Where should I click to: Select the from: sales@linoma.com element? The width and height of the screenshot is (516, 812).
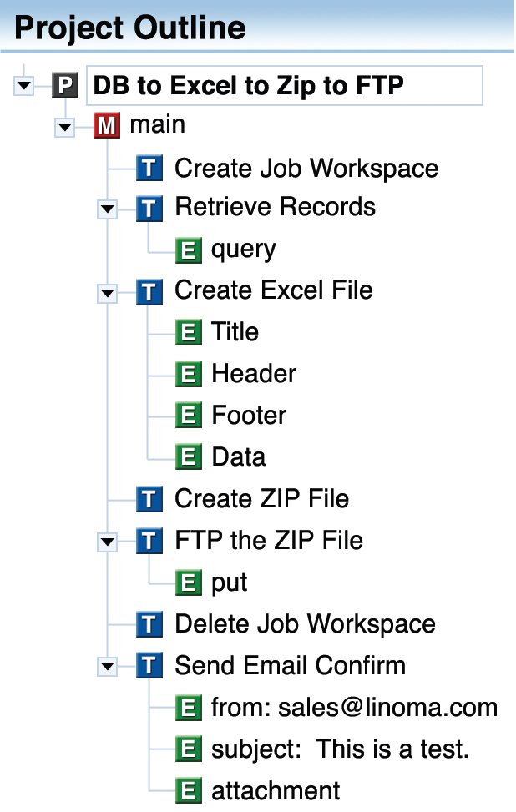tap(354, 709)
